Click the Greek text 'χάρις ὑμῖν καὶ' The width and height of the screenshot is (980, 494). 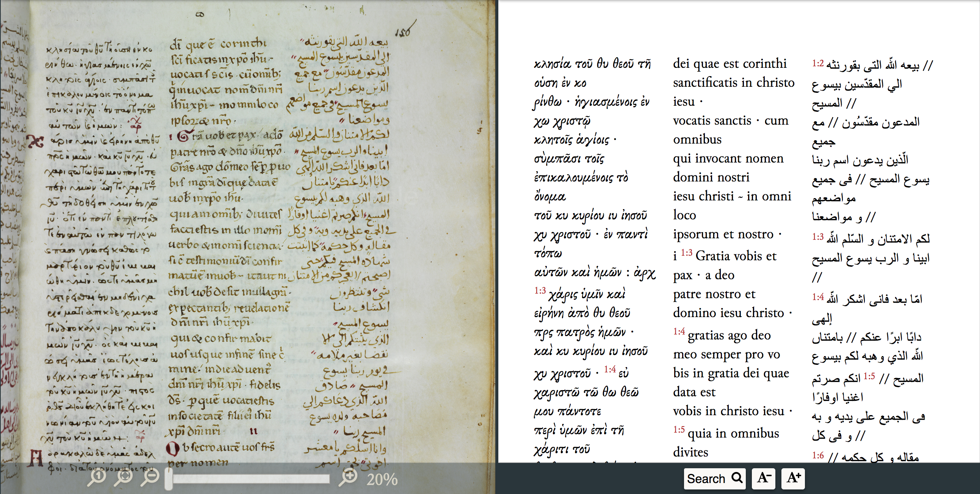(x=587, y=294)
